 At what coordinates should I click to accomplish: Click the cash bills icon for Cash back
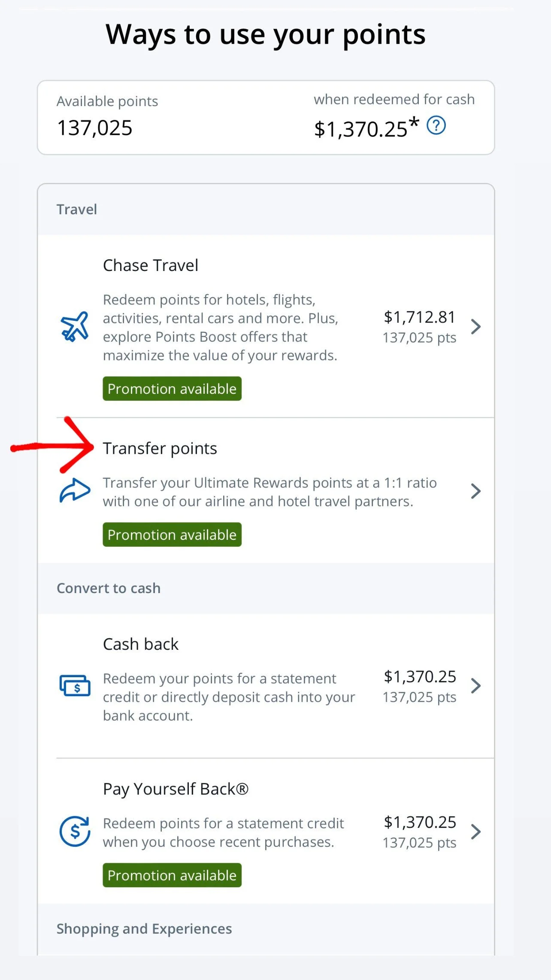pyautogui.click(x=75, y=685)
